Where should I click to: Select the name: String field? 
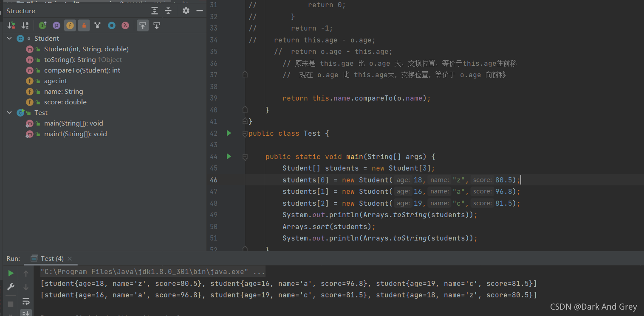tap(64, 92)
